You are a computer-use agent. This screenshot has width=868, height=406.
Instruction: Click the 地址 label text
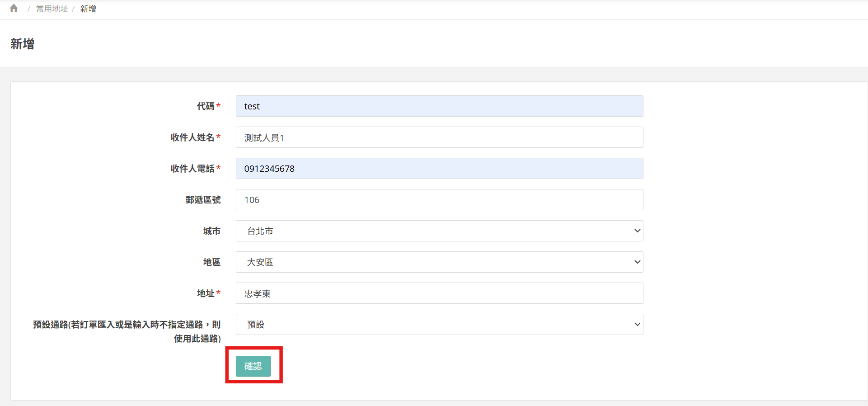(x=206, y=293)
